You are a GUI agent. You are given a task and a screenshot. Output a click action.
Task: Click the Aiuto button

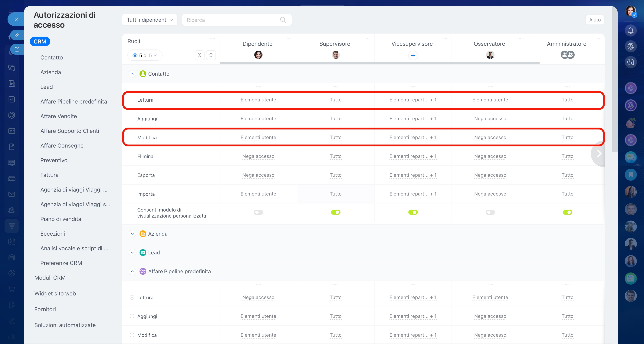pos(594,20)
